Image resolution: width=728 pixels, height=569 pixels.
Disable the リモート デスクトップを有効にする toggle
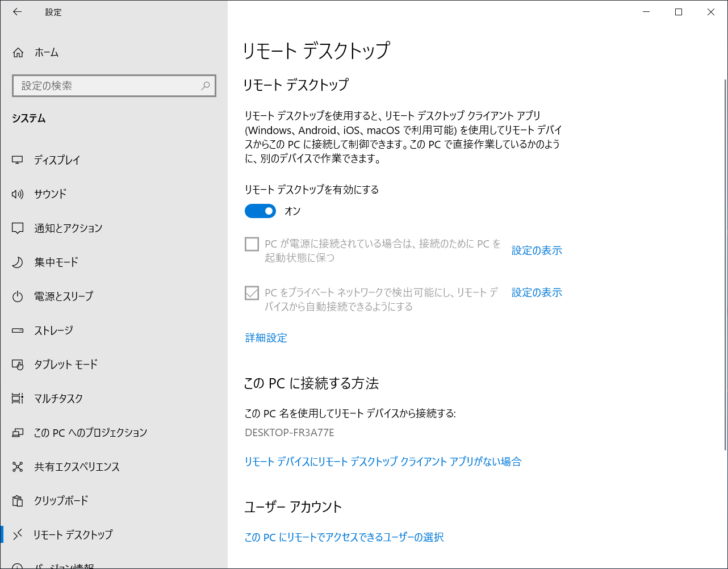coord(260,211)
